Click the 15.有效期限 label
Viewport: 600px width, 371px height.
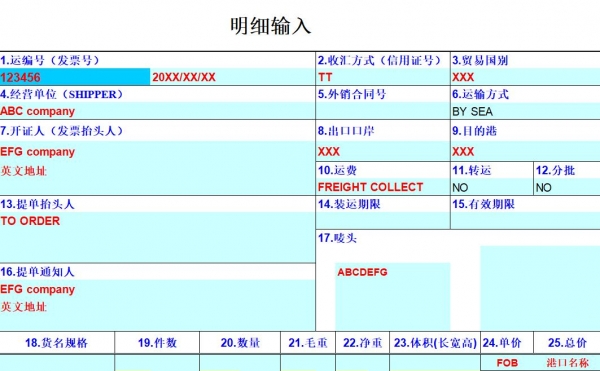pyautogui.click(x=483, y=204)
